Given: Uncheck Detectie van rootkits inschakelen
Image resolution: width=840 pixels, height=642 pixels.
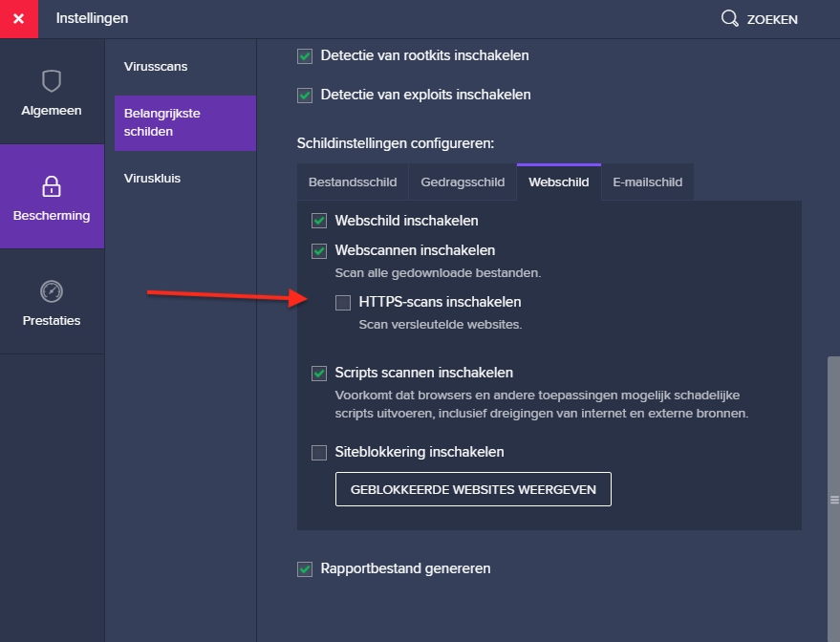Looking at the screenshot, I should 305,56.
